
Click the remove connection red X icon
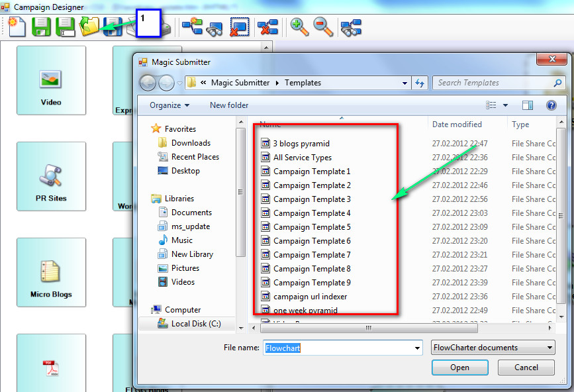coord(267,26)
